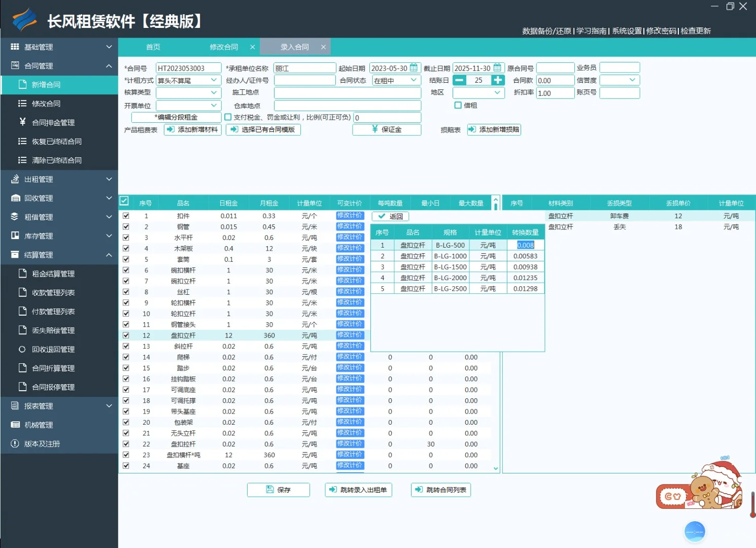
Task: Click the 跳转录入出租单 button
Action: tap(358, 490)
